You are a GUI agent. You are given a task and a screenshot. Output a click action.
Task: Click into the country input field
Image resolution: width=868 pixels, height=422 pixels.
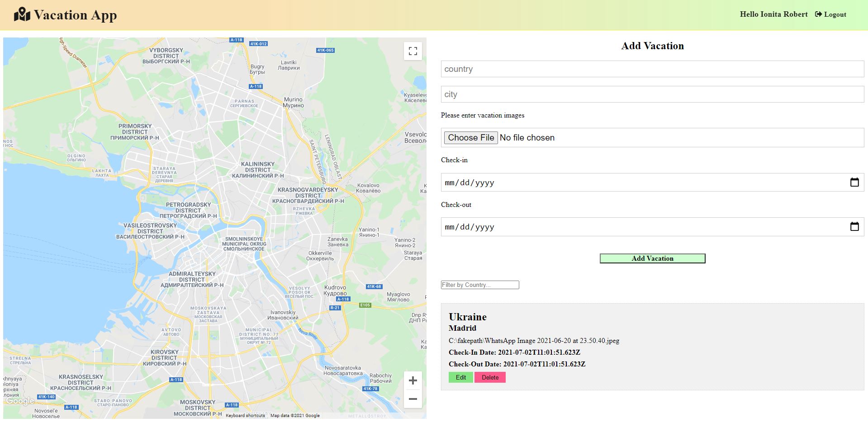(652, 69)
